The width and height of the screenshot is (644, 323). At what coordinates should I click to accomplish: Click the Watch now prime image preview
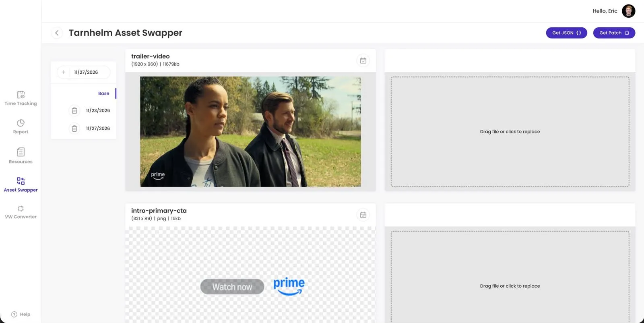pos(250,275)
